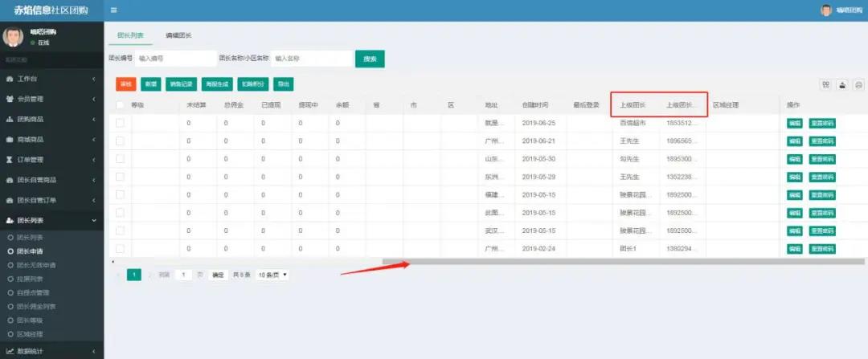Open the 10 条/页 page size dropdown
The height and width of the screenshot is (359, 868).
pos(272,275)
